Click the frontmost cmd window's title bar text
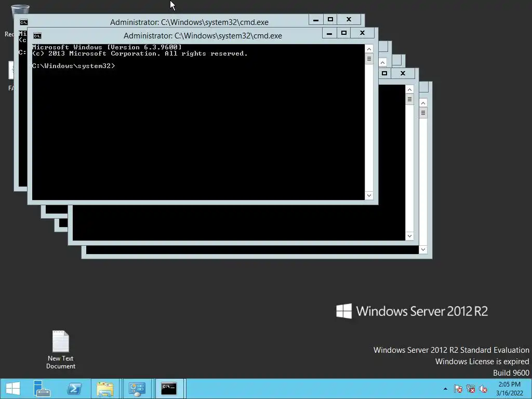This screenshot has width=532, height=399. click(203, 36)
